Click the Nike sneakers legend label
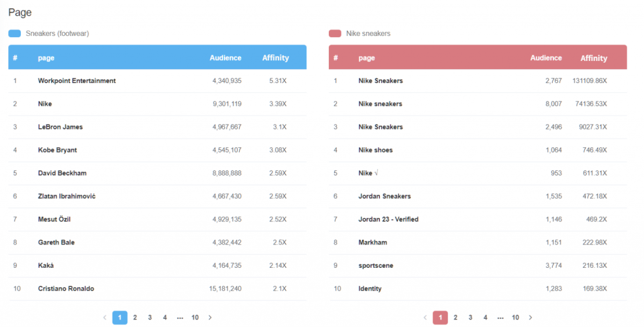 368,34
